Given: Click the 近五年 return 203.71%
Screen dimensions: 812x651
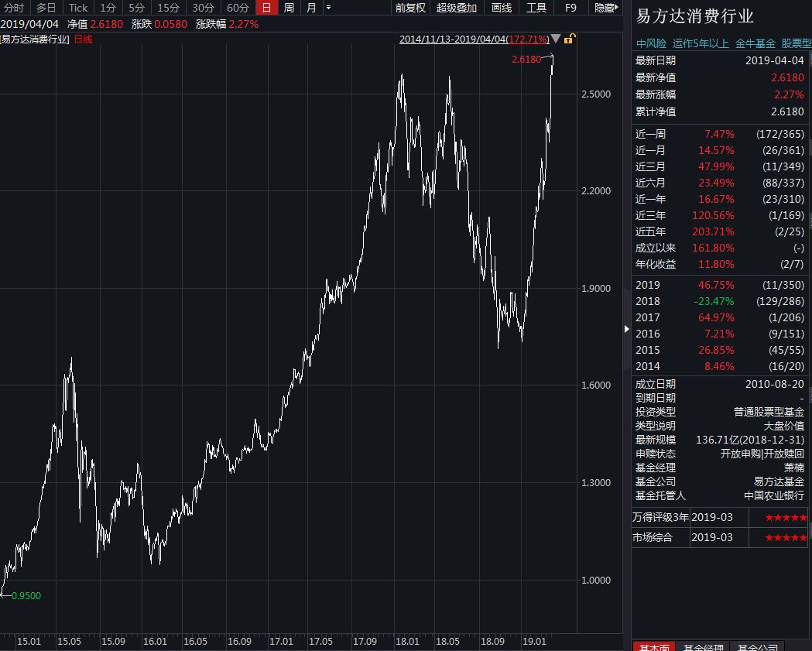Looking at the screenshot, I should point(713,231).
